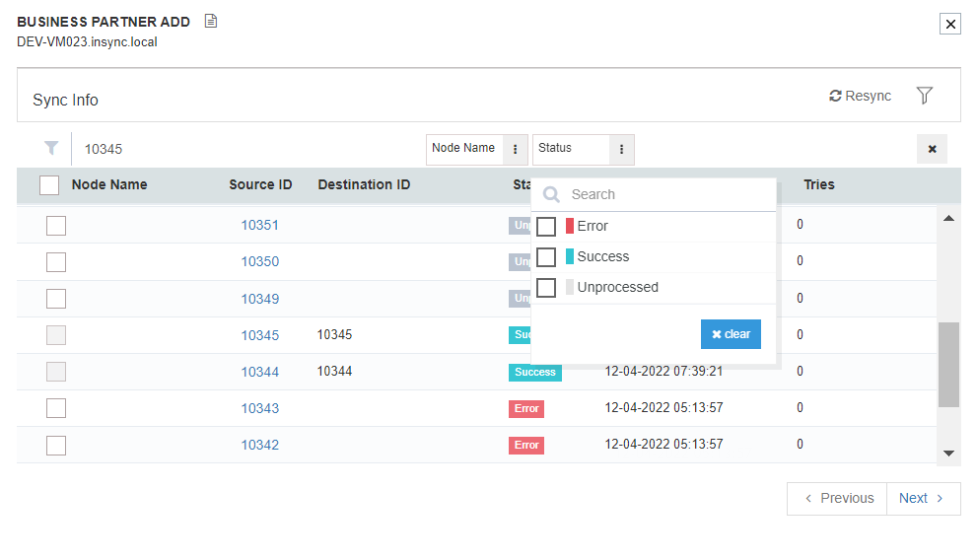Open Source ID link 10351
The image size is (977, 560).
pos(260,225)
